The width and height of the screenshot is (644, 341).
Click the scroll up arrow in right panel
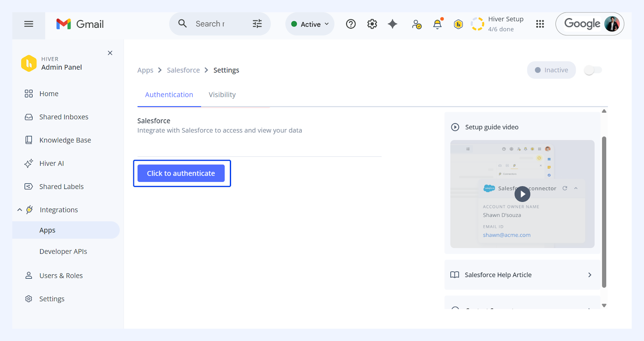[604, 111]
